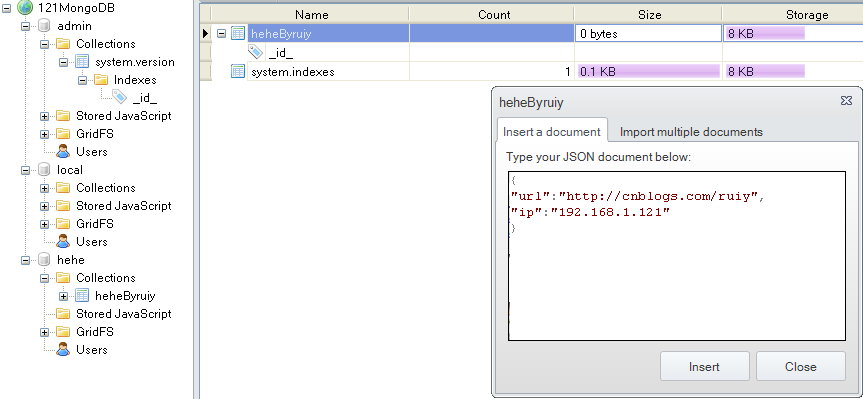The image size is (863, 399).
Task: Collapse the hehe database node
Action: coord(25,260)
